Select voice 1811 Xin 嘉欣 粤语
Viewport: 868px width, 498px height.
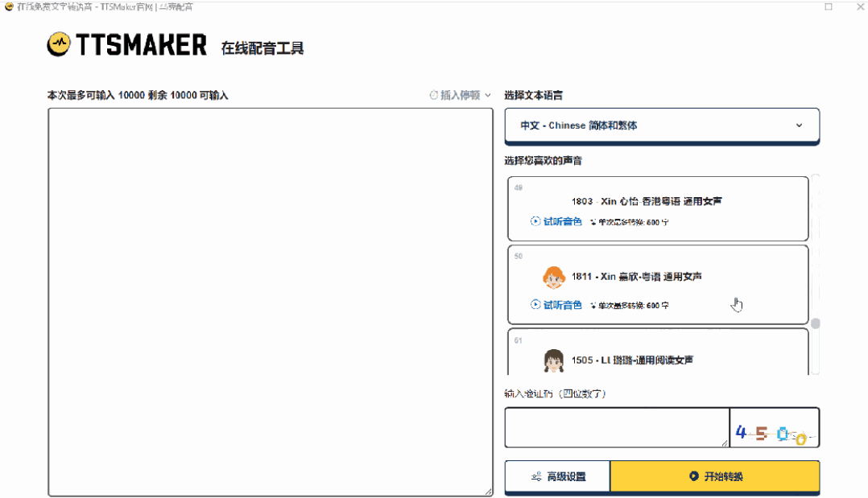tap(658, 285)
